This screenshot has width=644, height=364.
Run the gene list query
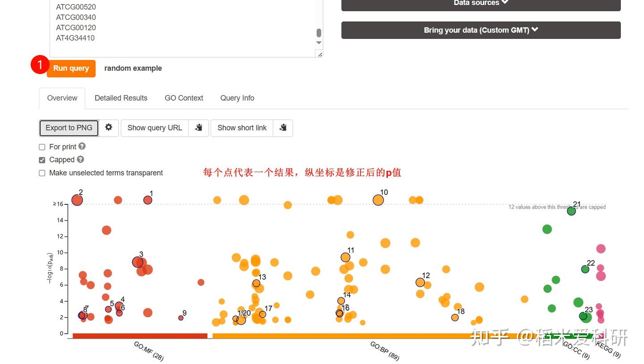point(71,68)
